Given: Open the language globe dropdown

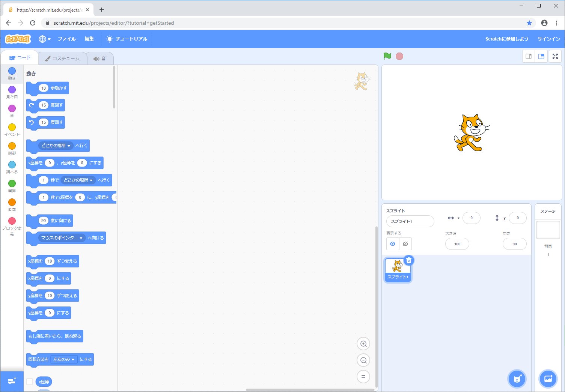Looking at the screenshot, I should [x=45, y=39].
